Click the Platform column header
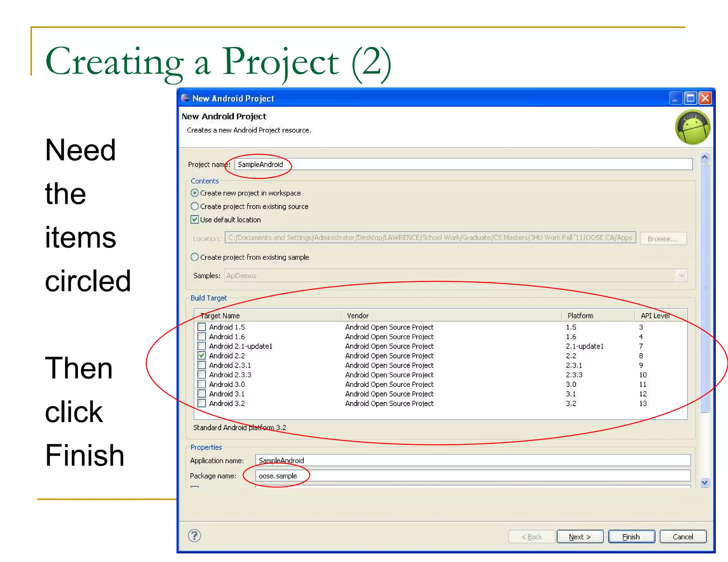 [599, 315]
